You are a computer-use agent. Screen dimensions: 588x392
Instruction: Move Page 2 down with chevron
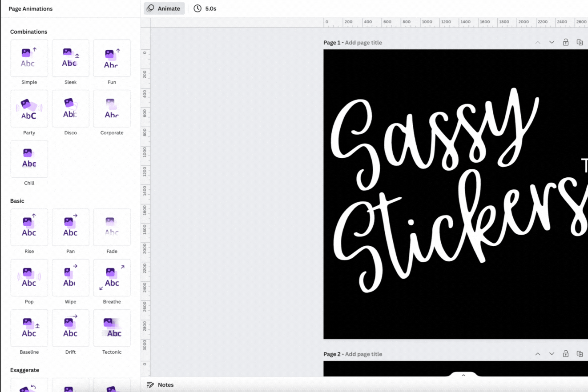point(552,354)
